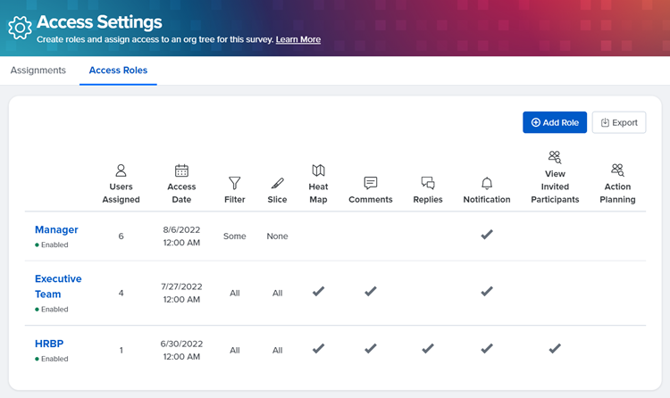Image resolution: width=670 pixels, height=398 pixels.
Task: Click the Action Planning header label
Action: (617, 193)
